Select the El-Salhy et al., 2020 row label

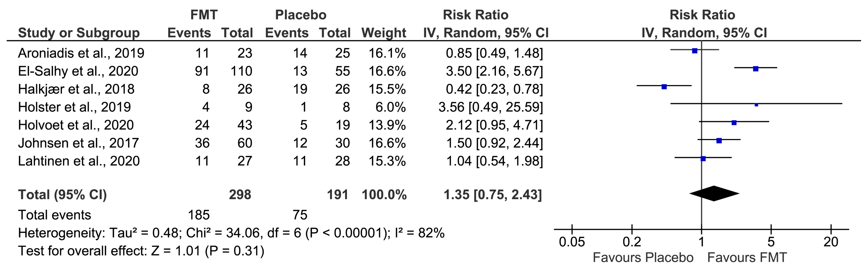pyautogui.click(x=78, y=71)
